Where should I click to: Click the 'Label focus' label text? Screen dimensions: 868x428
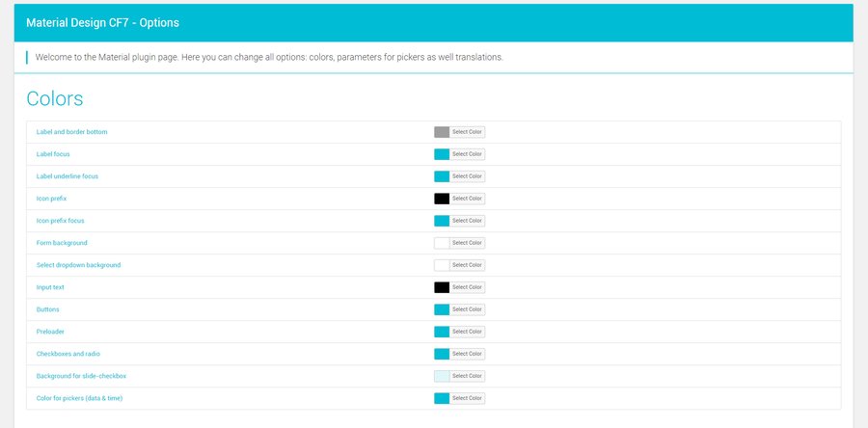point(53,154)
